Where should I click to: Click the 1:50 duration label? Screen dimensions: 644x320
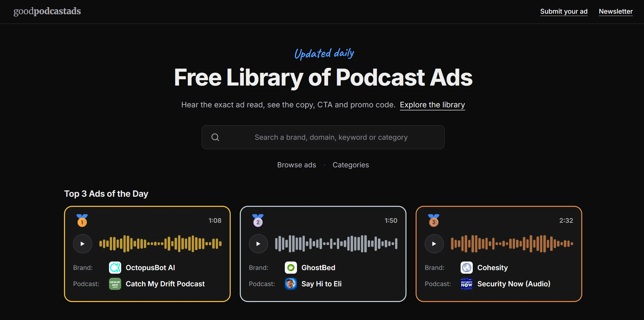pos(391,221)
